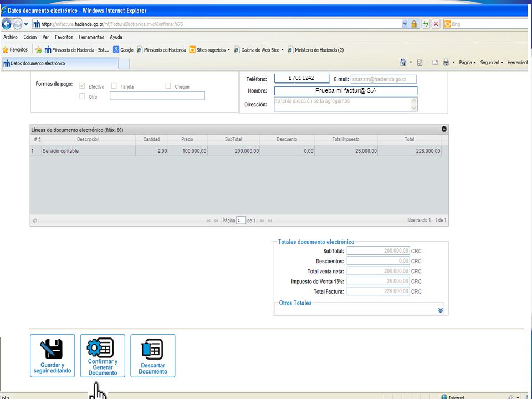Click the Dirección scrollbar down arrow
Image resolution: width=532 pixels, height=399 pixels.
click(x=414, y=108)
